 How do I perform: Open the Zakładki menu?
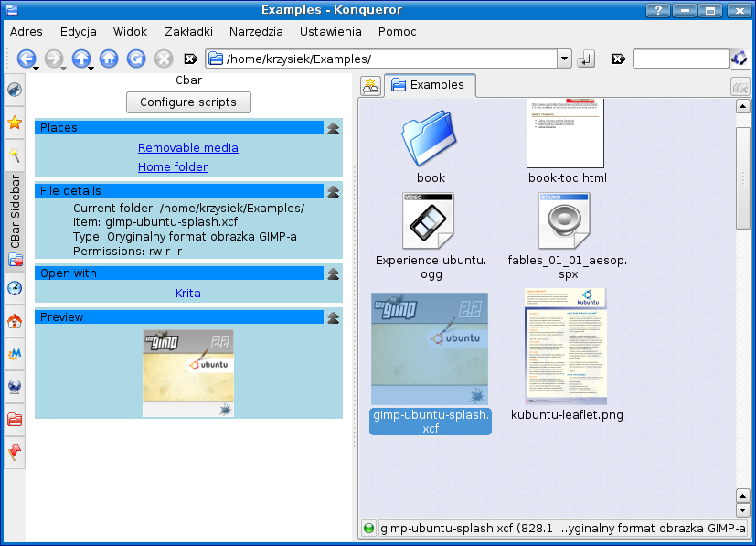188,31
